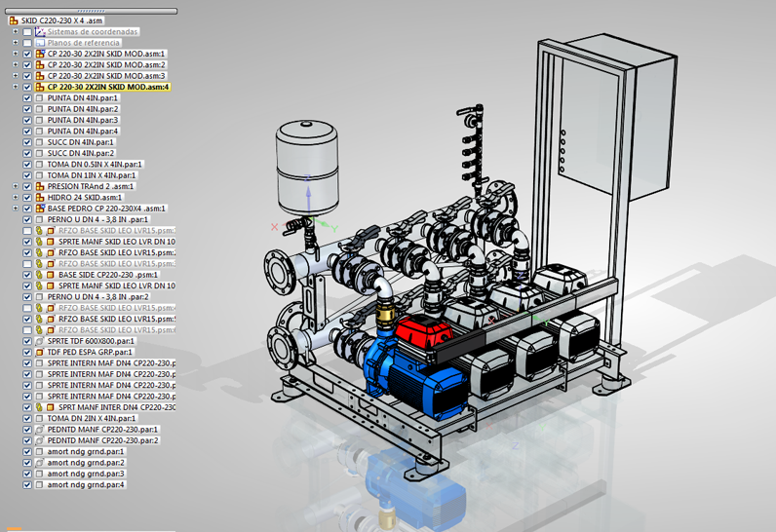Screen dimensions: 776x532
Task: Select the SUCC DN 4IN.par:1 label
Action: click(x=81, y=142)
